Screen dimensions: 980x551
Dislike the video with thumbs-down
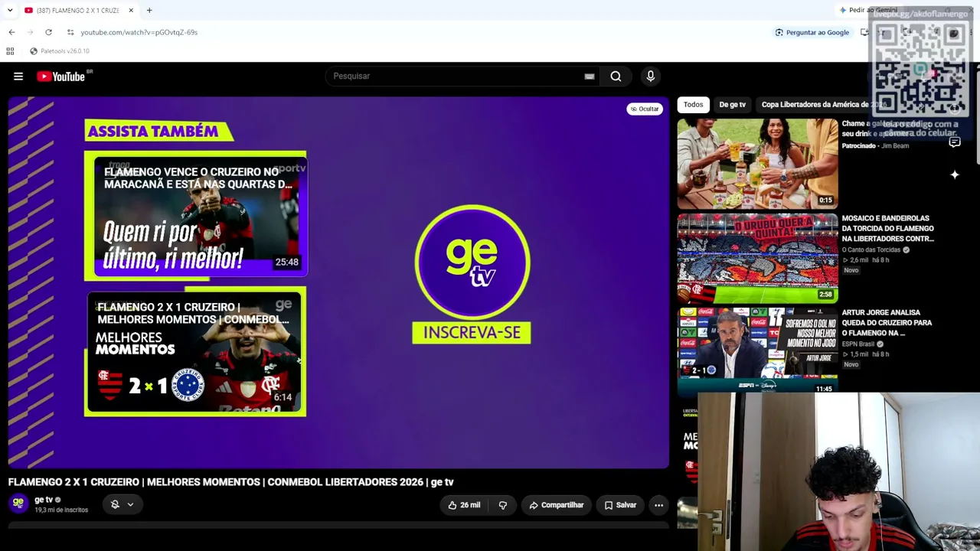[x=503, y=505]
